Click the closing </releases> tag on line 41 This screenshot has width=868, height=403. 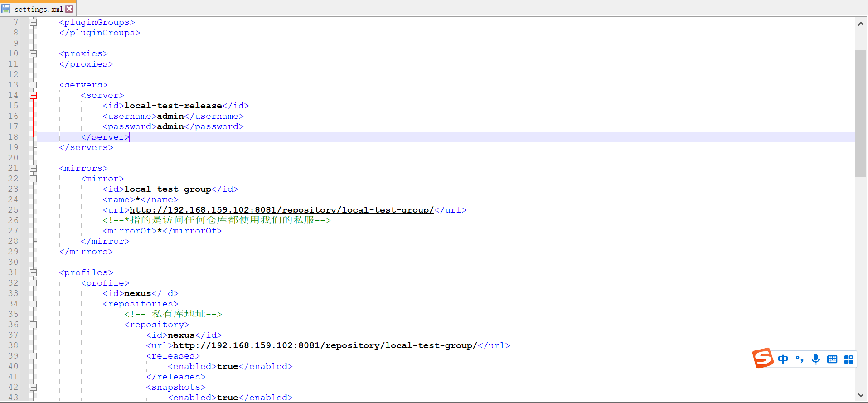tap(176, 377)
